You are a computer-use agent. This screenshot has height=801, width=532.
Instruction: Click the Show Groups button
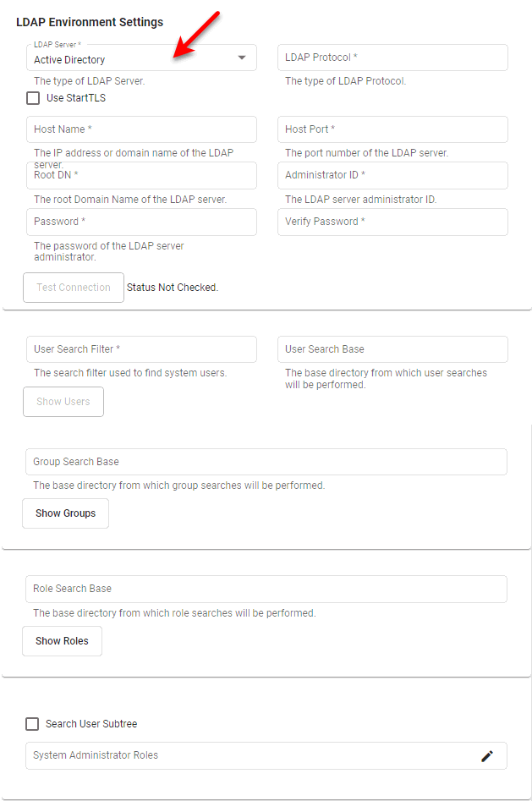click(65, 513)
